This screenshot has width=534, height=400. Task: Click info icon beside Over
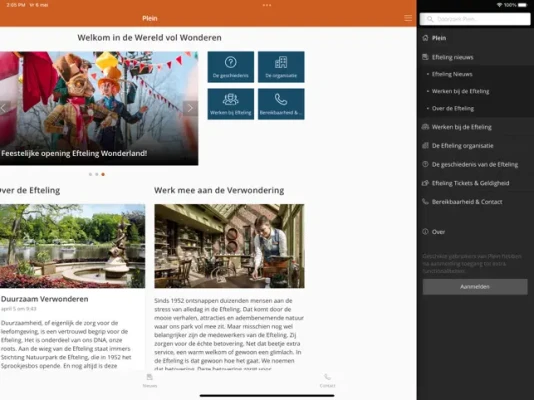click(425, 231)
